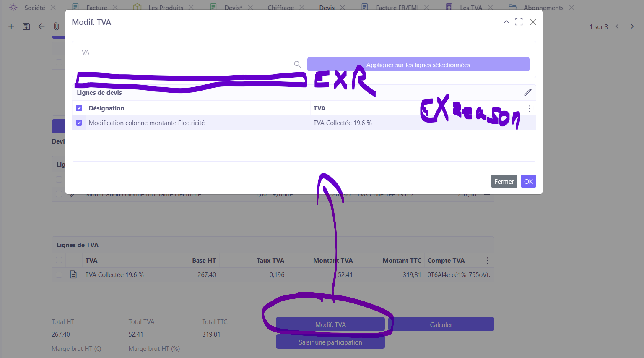Click the 319,81 Montant TTC cell

[x=412, y=275]
